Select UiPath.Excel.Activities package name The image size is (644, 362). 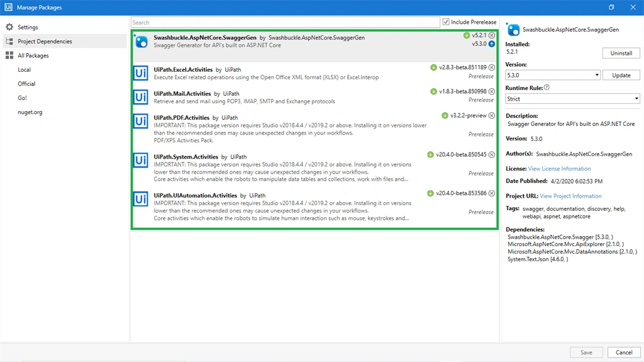coord(183,69)
